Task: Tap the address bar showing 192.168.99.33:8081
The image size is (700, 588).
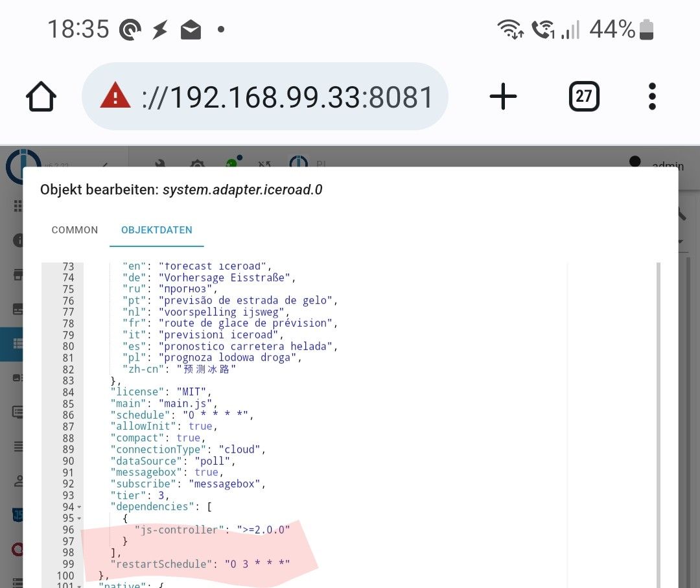Action: (x=286, y=97)
